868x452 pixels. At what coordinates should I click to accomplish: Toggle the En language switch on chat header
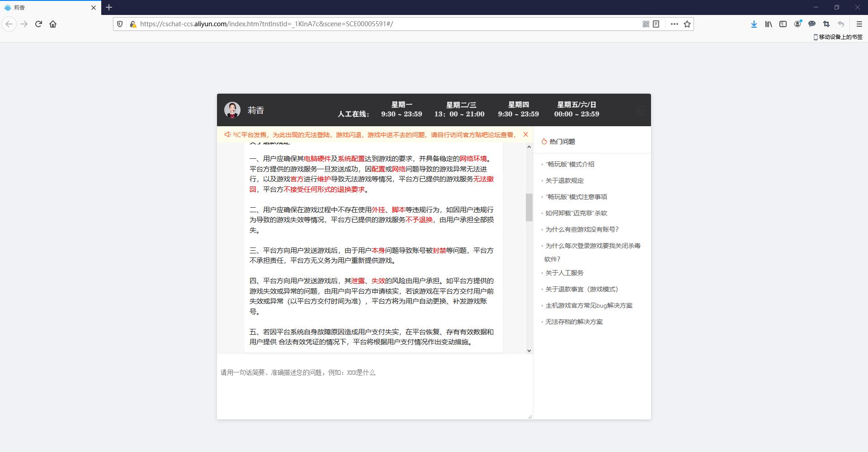pyautogui.click(x=640, y=110)
